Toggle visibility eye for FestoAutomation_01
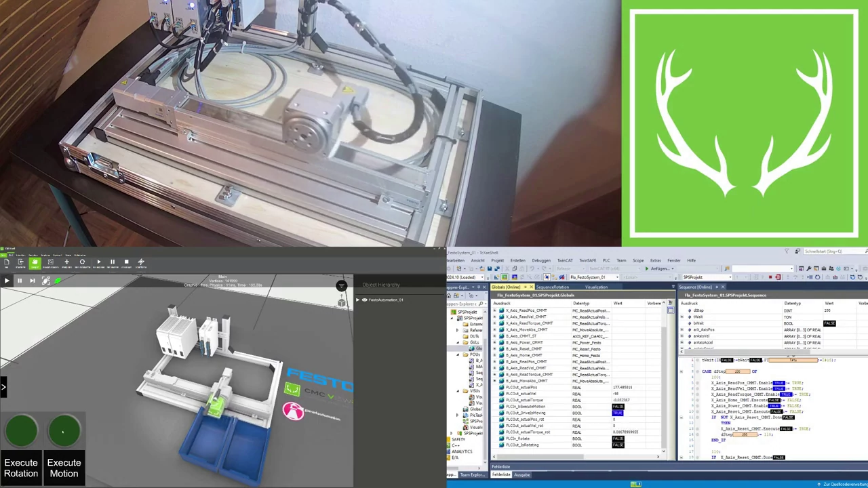The image size is (868, 488). pos(364,300)
